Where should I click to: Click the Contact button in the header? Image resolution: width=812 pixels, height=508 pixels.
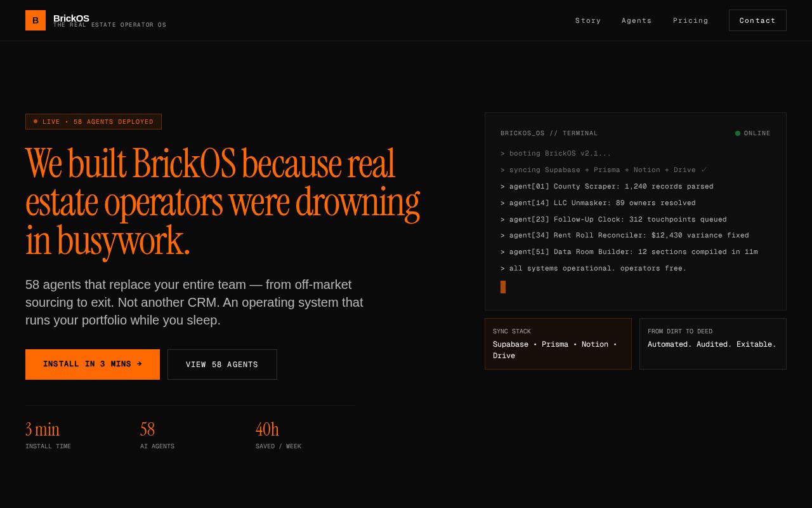[x=757, y=20]
